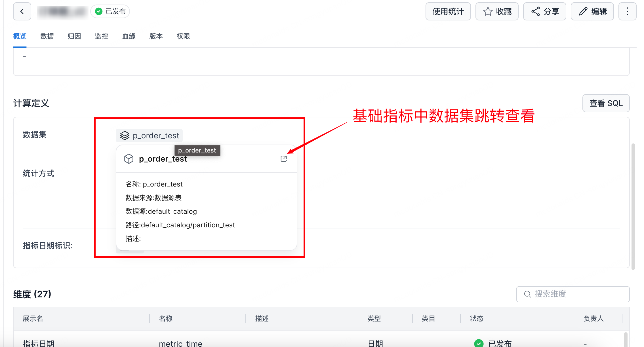Viewport: 644px width, 347px height.
Task: Open the 使用统计 usage statistics
Action: tap(448, 11)
